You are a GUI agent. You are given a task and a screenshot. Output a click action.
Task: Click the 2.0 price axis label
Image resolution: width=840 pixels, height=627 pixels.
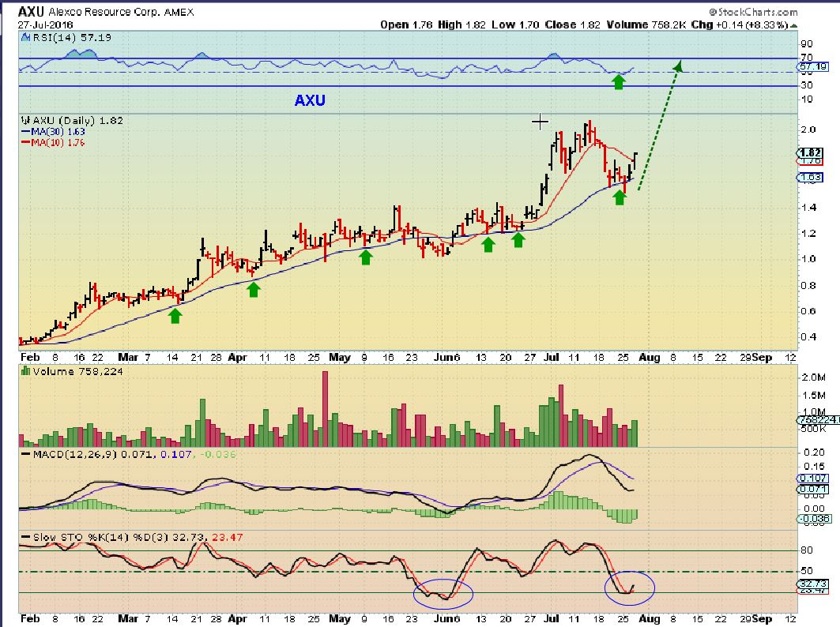pos(808,130)
